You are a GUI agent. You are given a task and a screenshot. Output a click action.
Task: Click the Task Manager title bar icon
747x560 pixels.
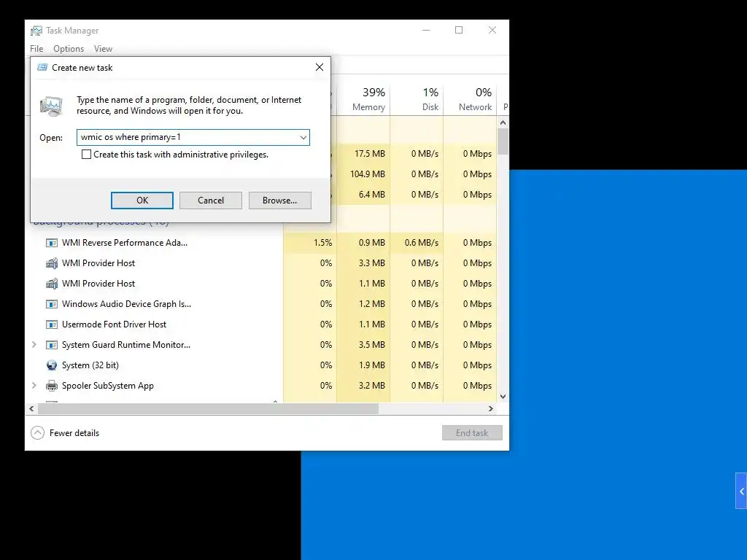click(36, 31)
